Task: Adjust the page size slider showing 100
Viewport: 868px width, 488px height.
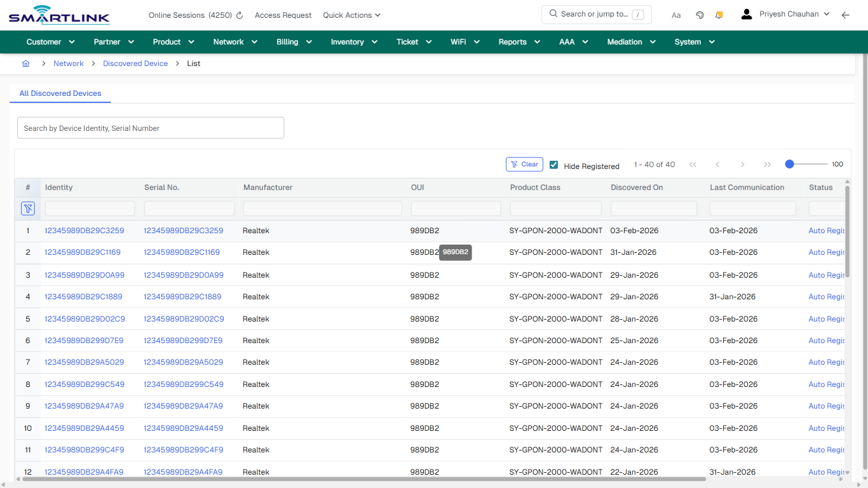Action: [789, 163]
